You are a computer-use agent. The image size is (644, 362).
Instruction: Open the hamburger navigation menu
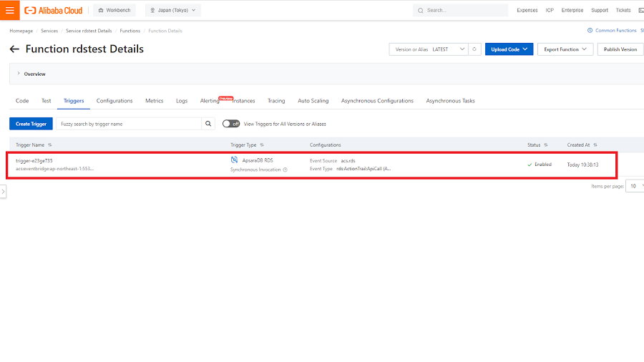(10, 10)
